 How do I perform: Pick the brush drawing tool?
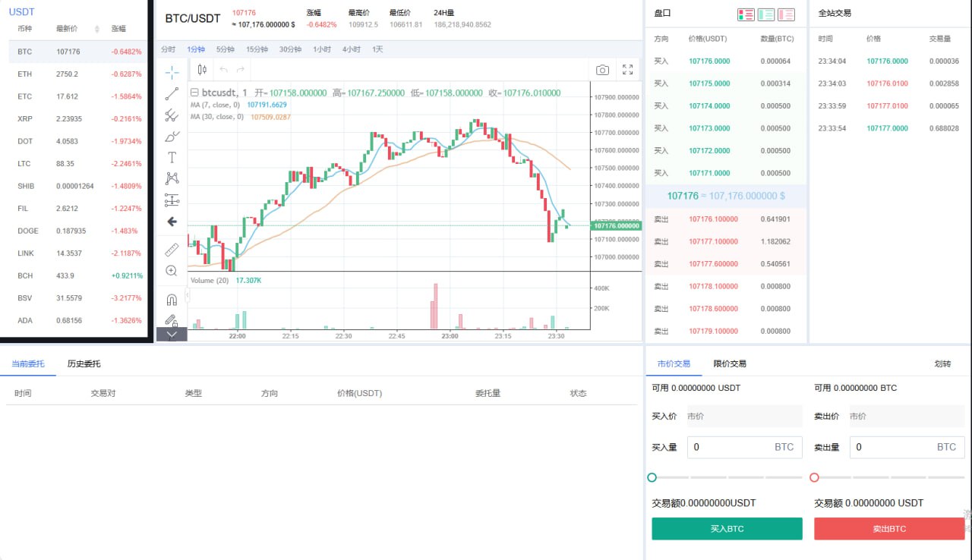172,137
